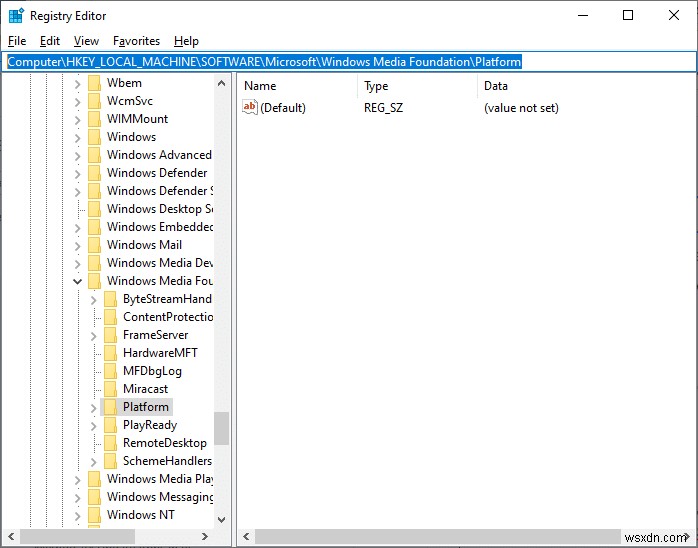Expand the Platform subkey

[93, 408]
